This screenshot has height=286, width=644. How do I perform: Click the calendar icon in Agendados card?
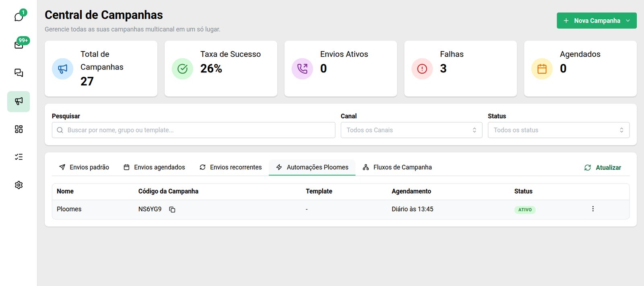[x=542, y=69]
